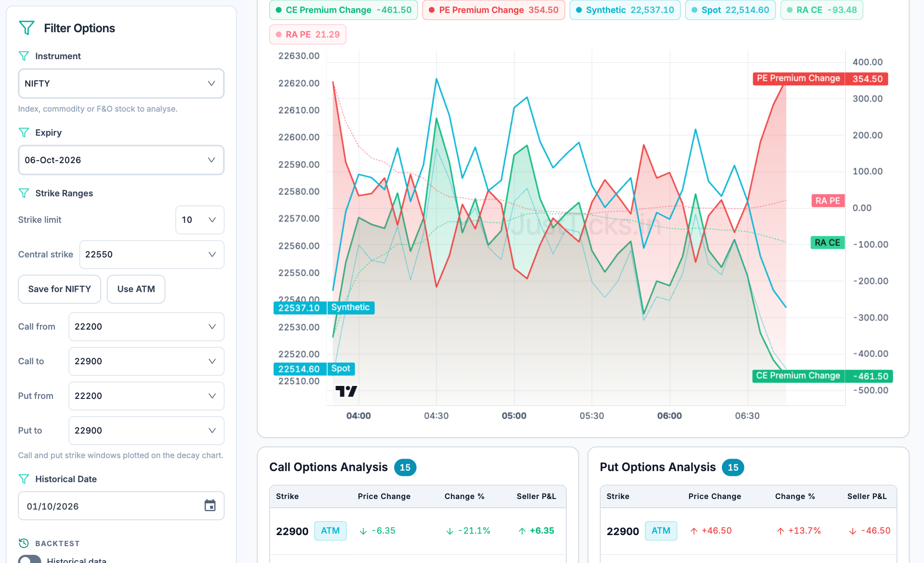Click the up arrow beside +6.35 Seller P&L

pos(522,531)
